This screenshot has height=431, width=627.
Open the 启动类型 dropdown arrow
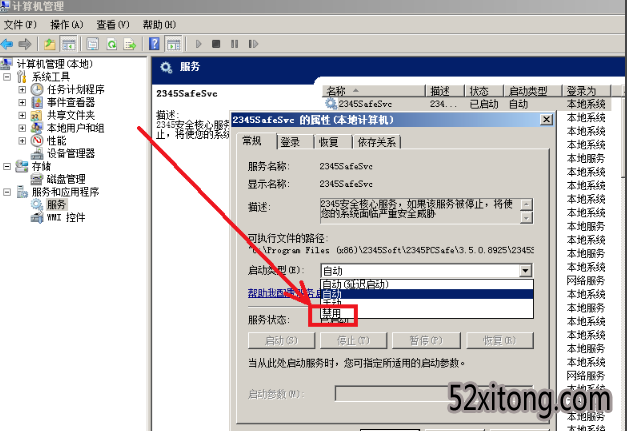click(526, 271)
